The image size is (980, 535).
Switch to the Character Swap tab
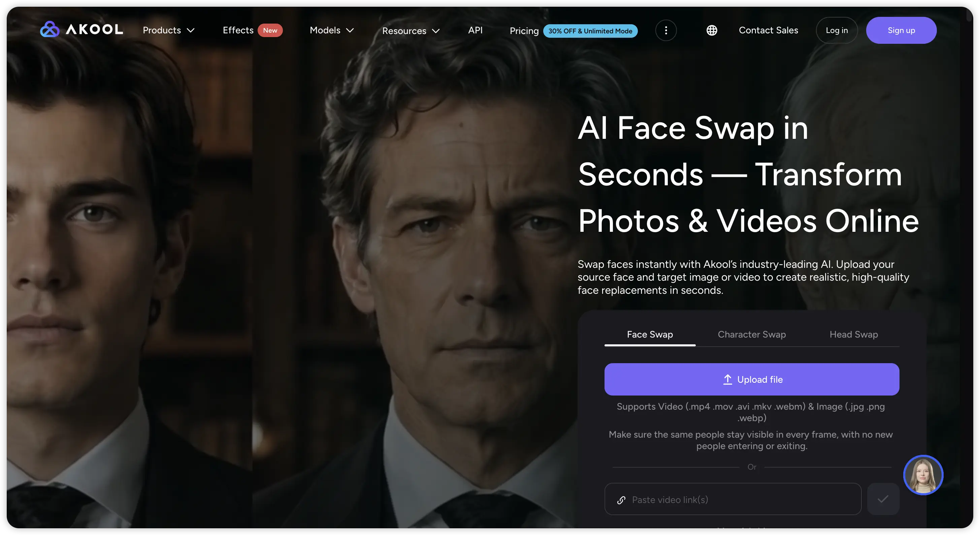(x=752, y=334)
